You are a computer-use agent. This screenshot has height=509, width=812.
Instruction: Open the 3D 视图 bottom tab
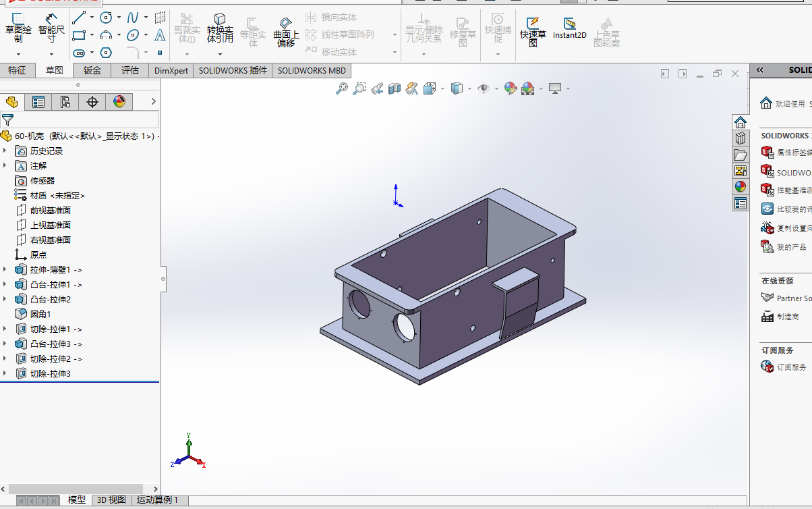click(x=111, y=500)
